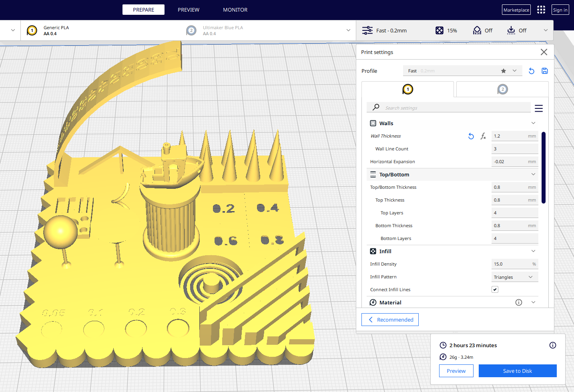
Task: Open the support structure settings icon
Action: [x=477, y=30]
